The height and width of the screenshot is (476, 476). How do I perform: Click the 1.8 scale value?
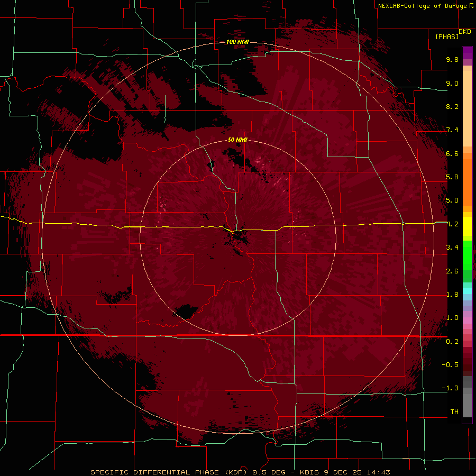(452, 295)
